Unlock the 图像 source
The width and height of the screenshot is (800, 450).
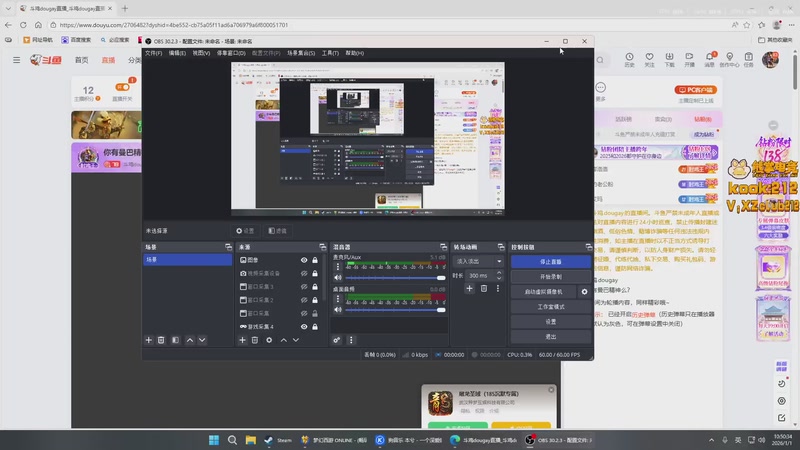[x=315, y=260]
